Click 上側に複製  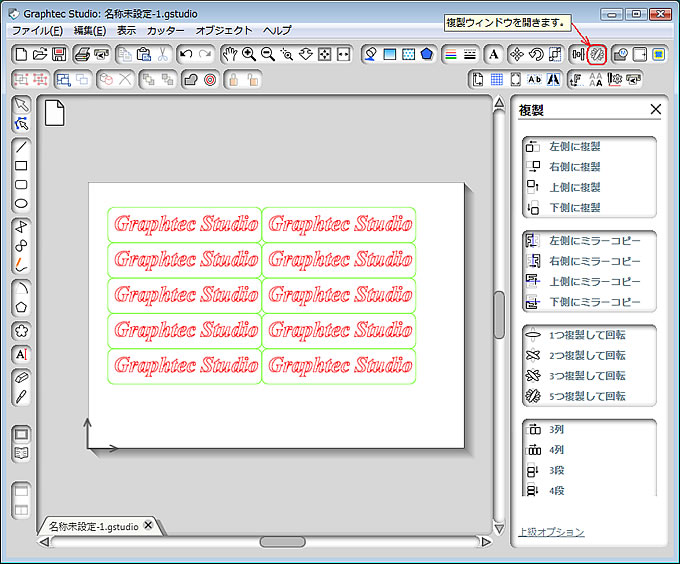(x=575, y=187)
